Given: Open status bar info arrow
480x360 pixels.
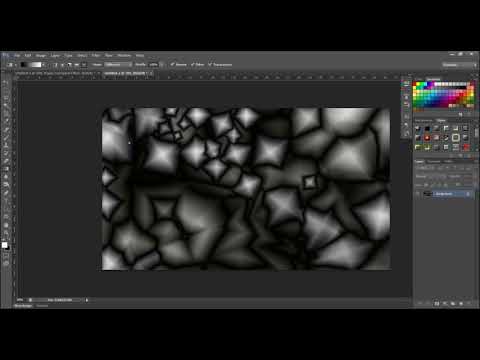Looking at the screenshot, I should click(x=87, y=300).
